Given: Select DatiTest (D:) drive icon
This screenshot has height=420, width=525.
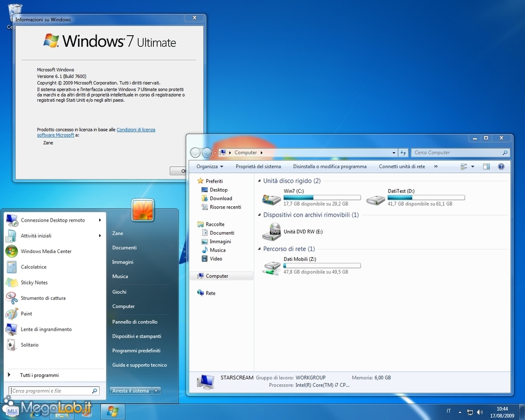Looking at the screenshot, I should [x=376, y=200].
